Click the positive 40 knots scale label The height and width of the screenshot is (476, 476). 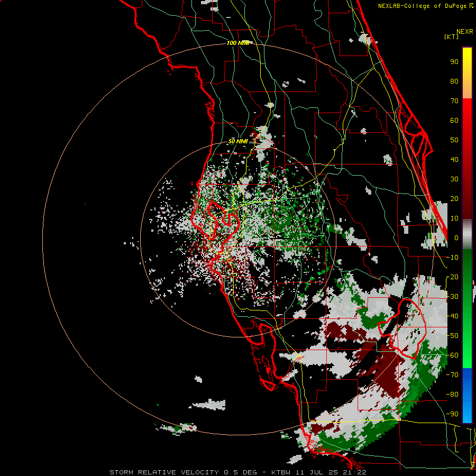pyautogui.click(x=454, y=160)
